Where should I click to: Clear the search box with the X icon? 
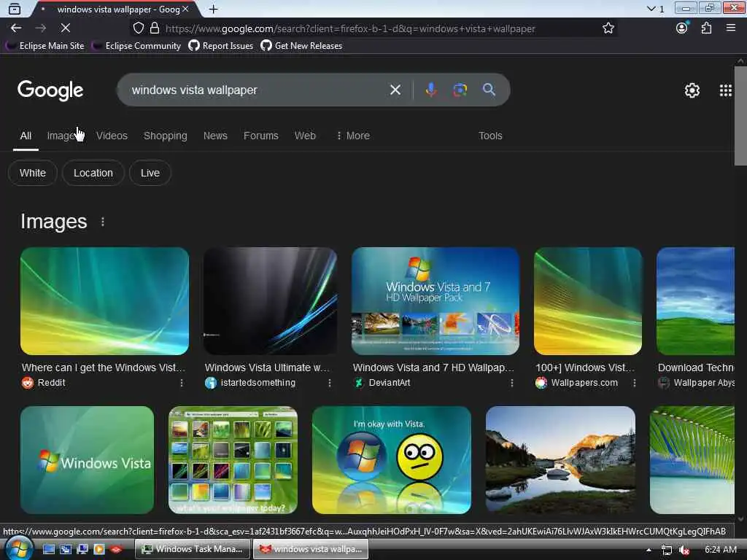click(395, 90)
